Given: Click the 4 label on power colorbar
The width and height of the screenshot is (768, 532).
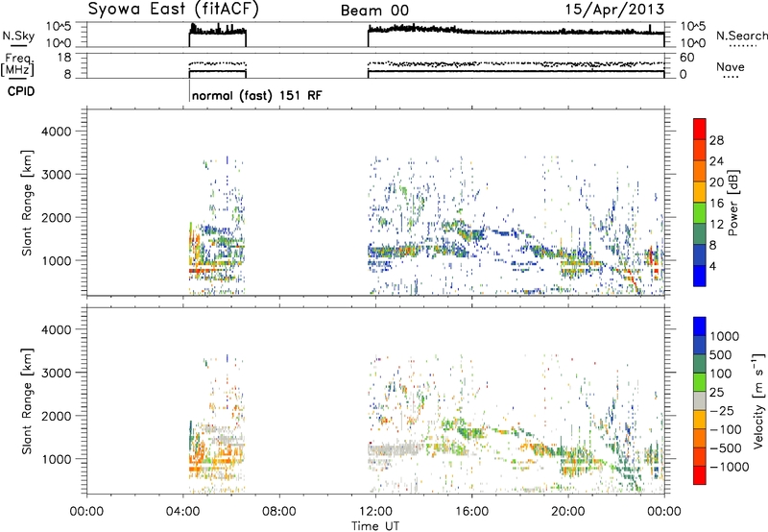Looking at the screenshot, I should pos(713,266).
